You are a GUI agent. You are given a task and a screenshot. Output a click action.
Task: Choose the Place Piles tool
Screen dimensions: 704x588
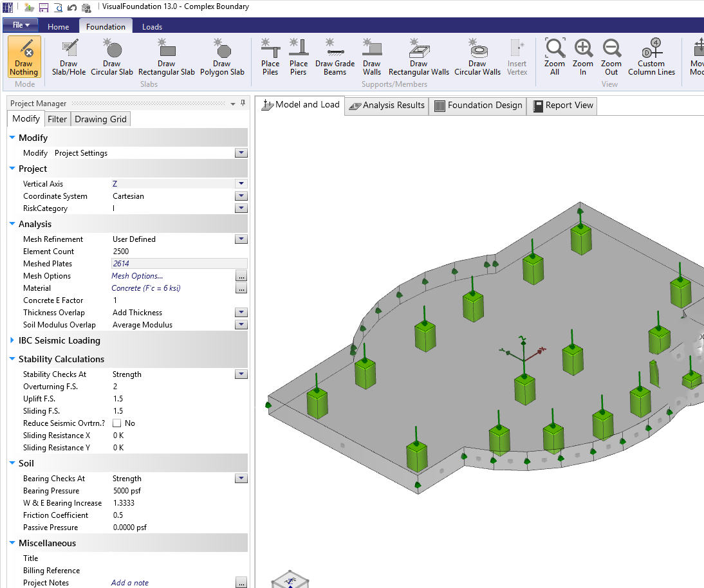click(270, 57)
